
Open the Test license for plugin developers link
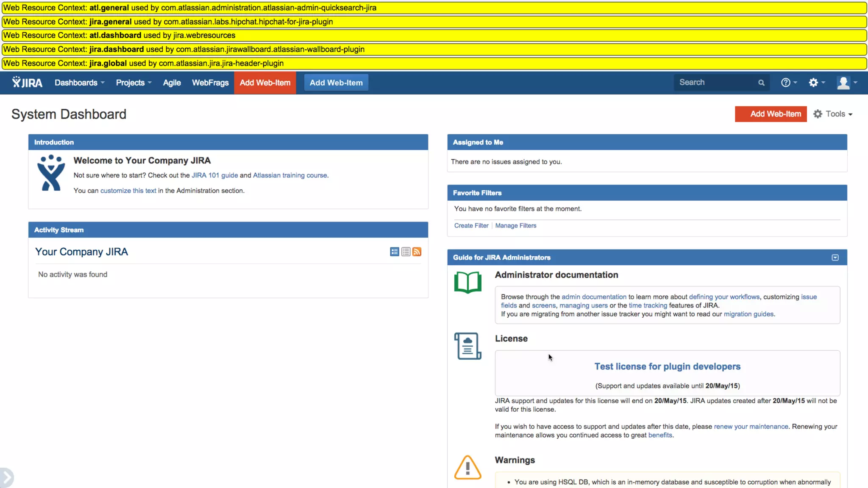[667, 366]
